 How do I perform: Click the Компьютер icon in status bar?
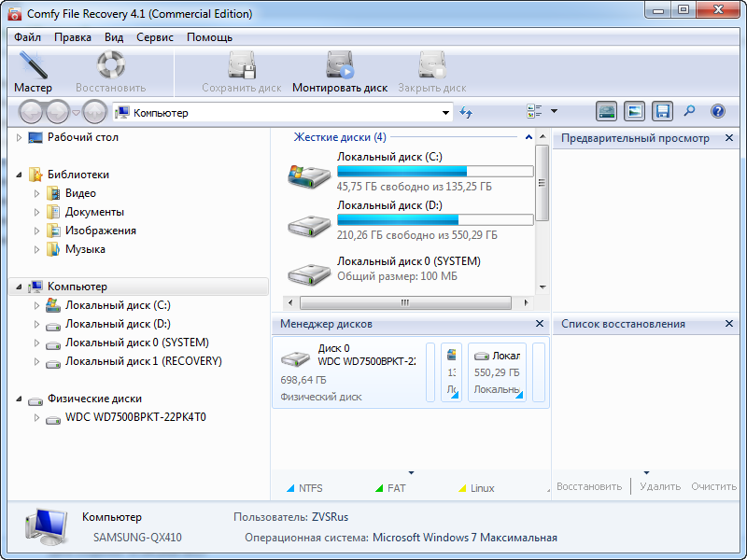(x=46, y=527)
